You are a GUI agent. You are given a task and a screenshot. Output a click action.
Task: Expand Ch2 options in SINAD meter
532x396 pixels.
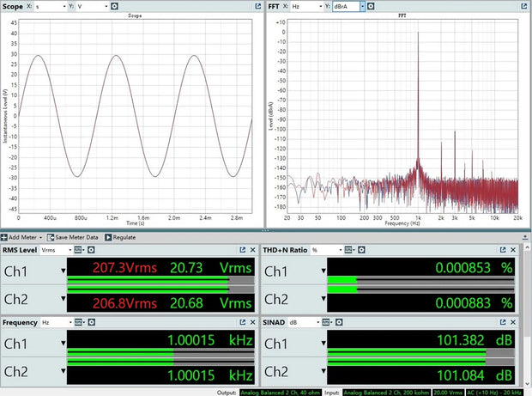click(x=324, y=373)
